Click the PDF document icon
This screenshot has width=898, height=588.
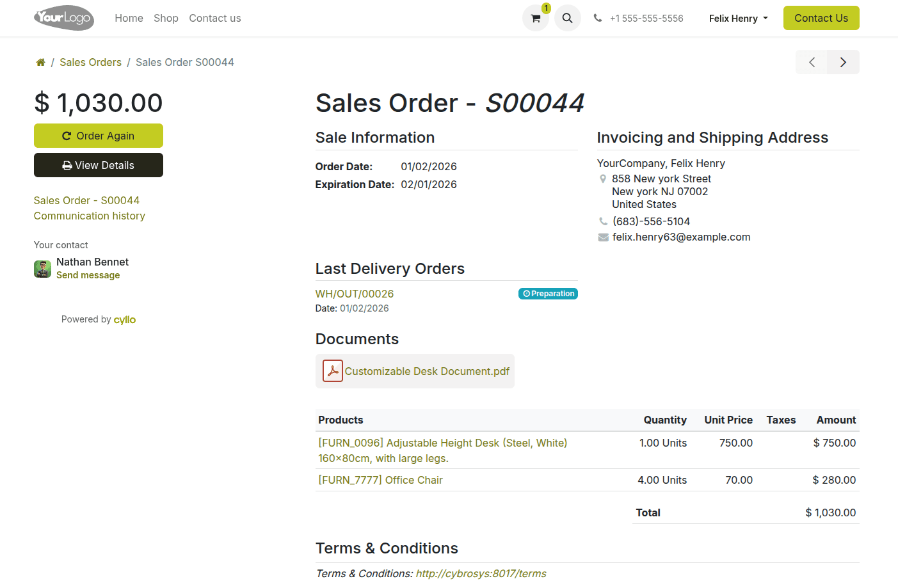point(333,371)
